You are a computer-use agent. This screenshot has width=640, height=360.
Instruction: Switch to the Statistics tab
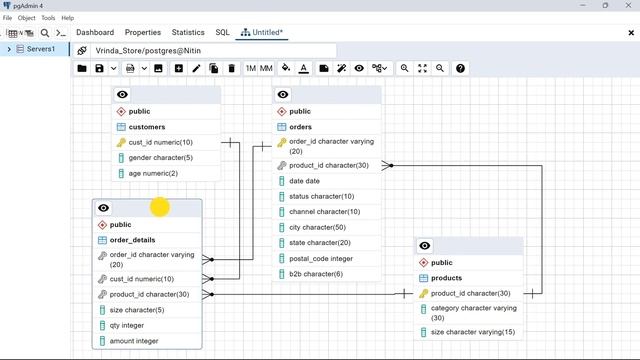click(x=188, y=32)
